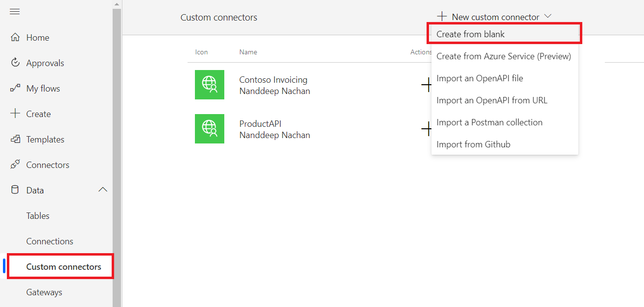
Task: Click the My flows icon
Action: [x=15, y=88]
